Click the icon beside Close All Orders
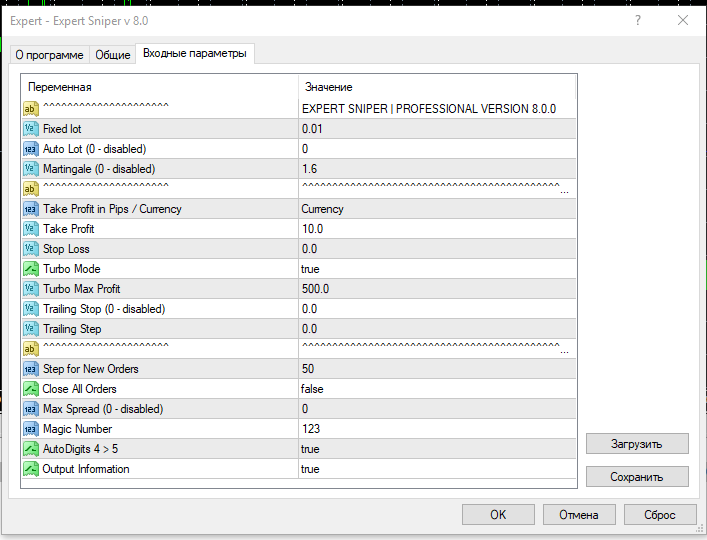Viewport: 707px width, 540px height. pyautogui.click(x=30, y=389)
